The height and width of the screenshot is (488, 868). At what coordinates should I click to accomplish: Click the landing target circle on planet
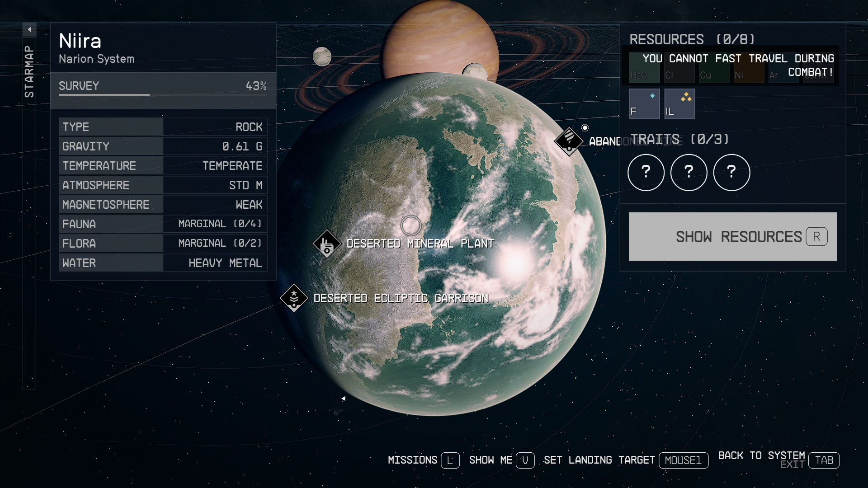tap(411, 225)
